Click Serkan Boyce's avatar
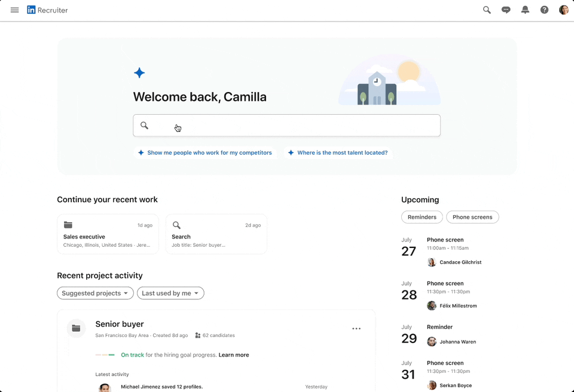 click(x=432, y=385)
